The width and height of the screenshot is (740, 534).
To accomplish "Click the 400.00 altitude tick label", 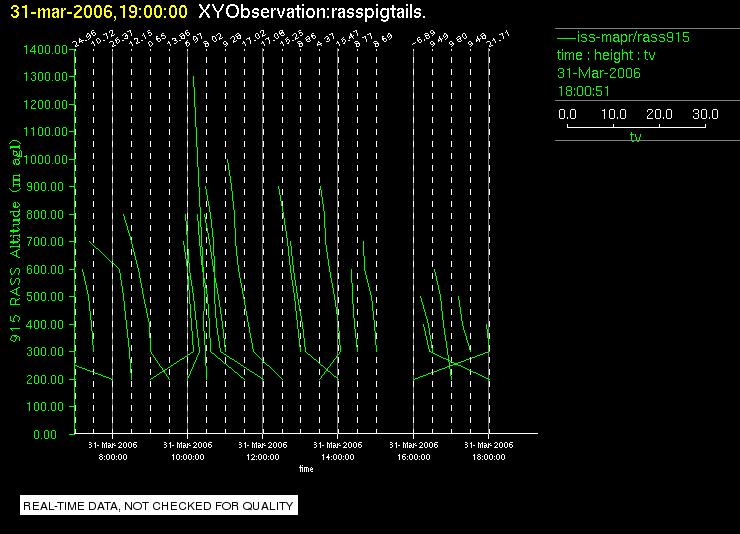I will click(x=45, y=325).
